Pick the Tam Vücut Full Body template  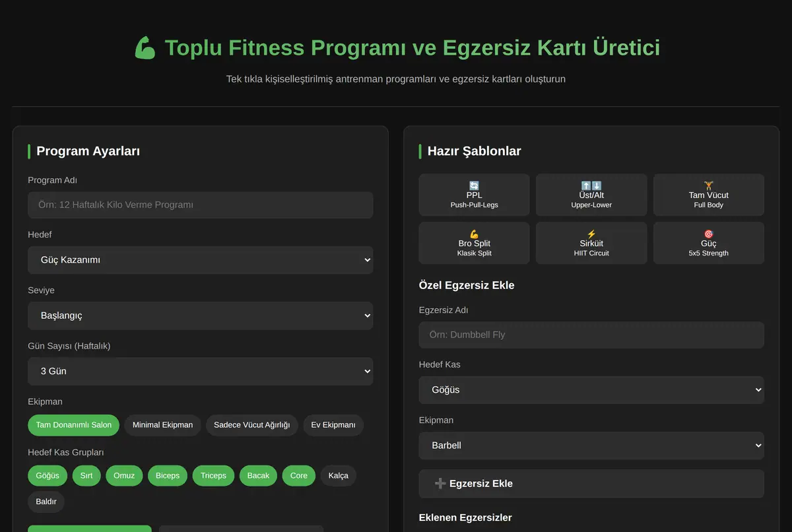coord(709,195)
